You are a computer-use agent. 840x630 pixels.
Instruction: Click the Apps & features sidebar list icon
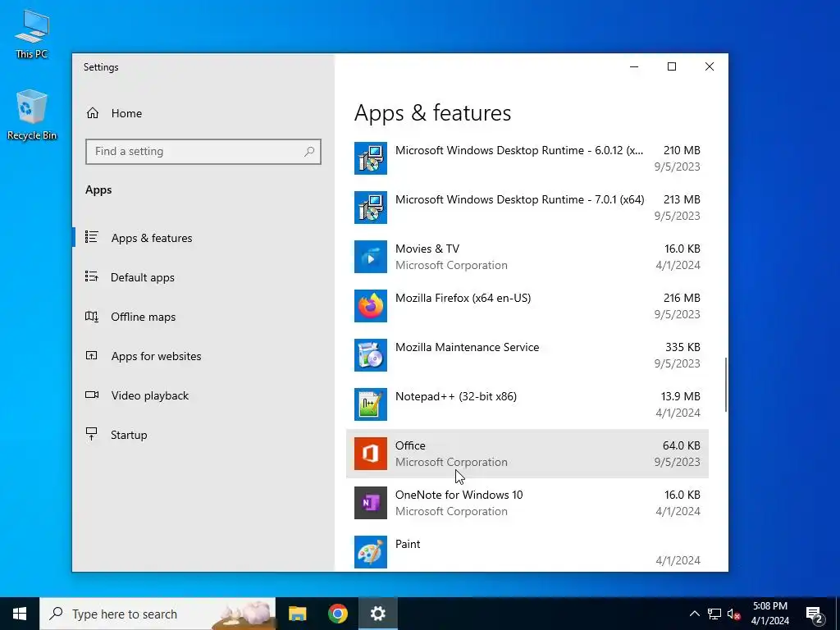(92, 237)
